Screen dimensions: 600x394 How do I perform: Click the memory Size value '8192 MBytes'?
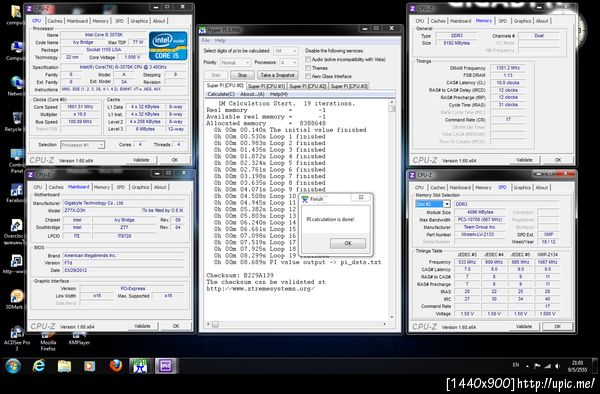click(x=457, y=43)
